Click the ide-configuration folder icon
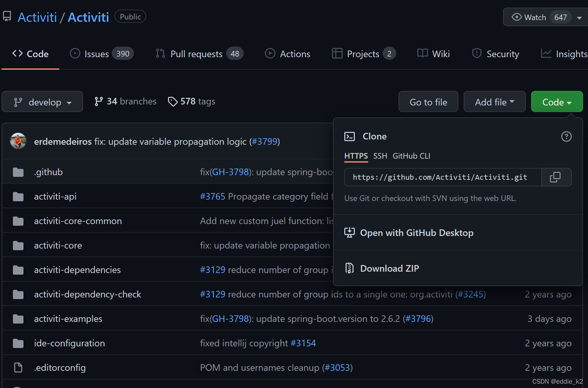The height and width of the screenshot is (388, 588). (x=18, y=343)
